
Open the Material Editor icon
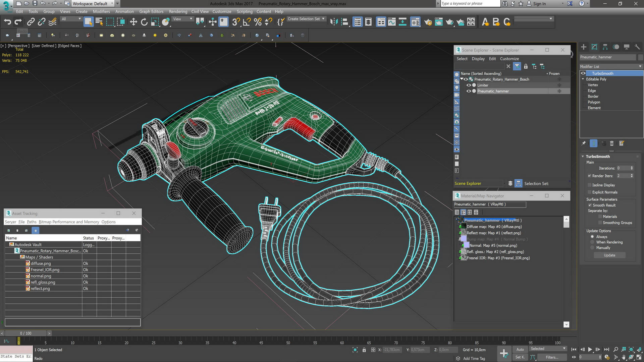click(x=415, y=22)
